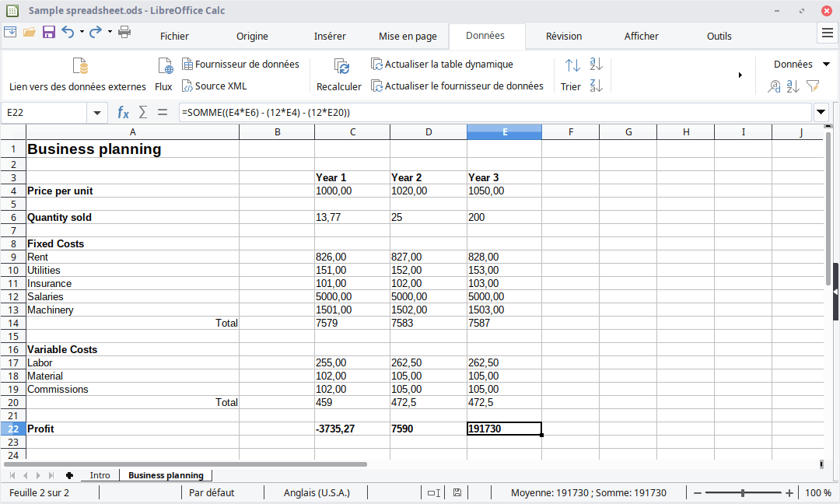Switch to the Insérer tab
840x504 pixels.
(330, 36)
